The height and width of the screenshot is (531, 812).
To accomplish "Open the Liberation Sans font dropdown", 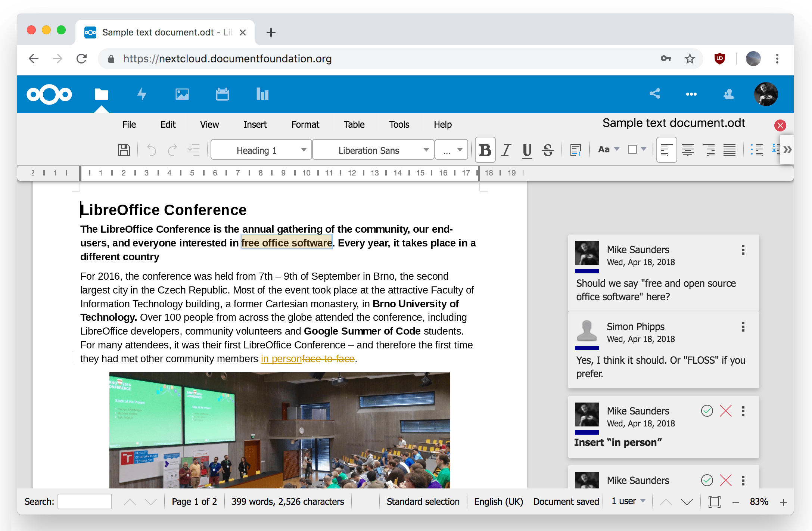I will coord(426,150).
